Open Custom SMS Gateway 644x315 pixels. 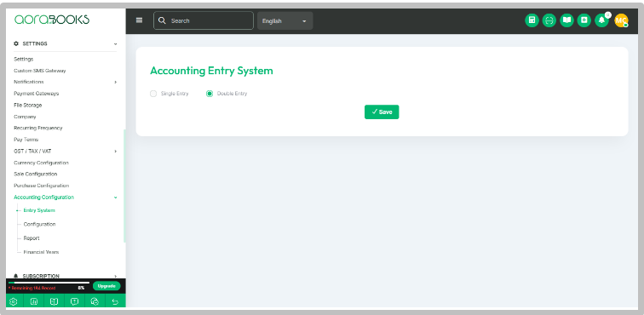tap(40, 71)
